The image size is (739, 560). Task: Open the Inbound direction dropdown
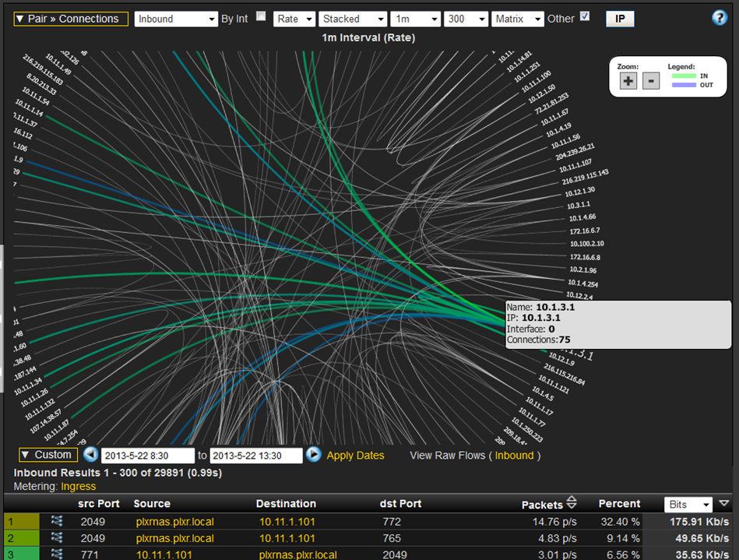[176, 19]
